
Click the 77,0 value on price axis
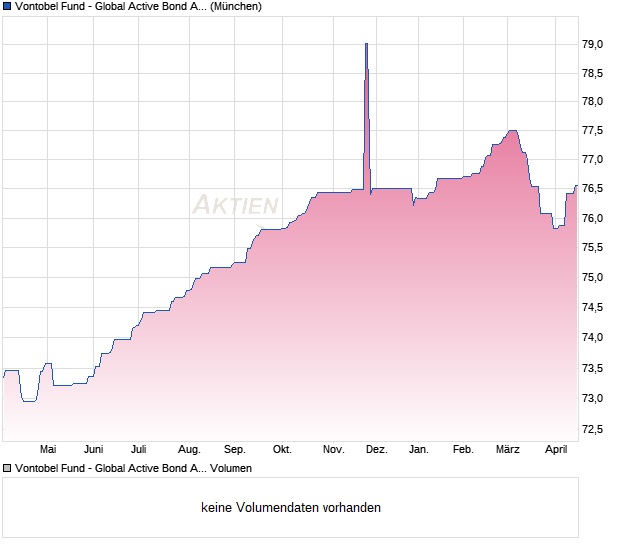(593, 159)
